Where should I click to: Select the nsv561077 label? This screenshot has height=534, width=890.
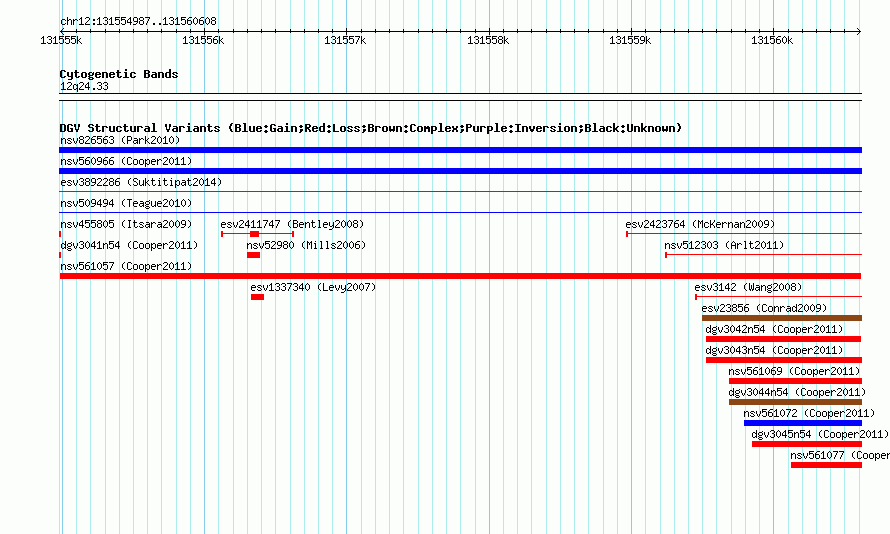839,455
